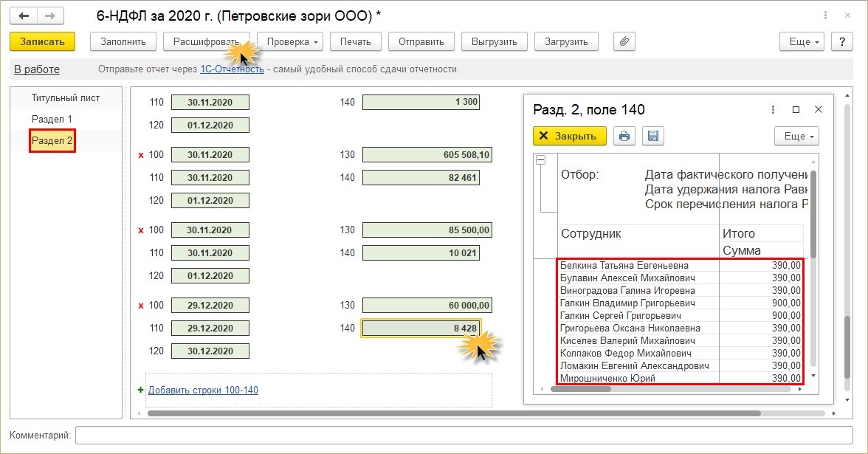Delete the block with sum 60 000,00

pos(141,306)
